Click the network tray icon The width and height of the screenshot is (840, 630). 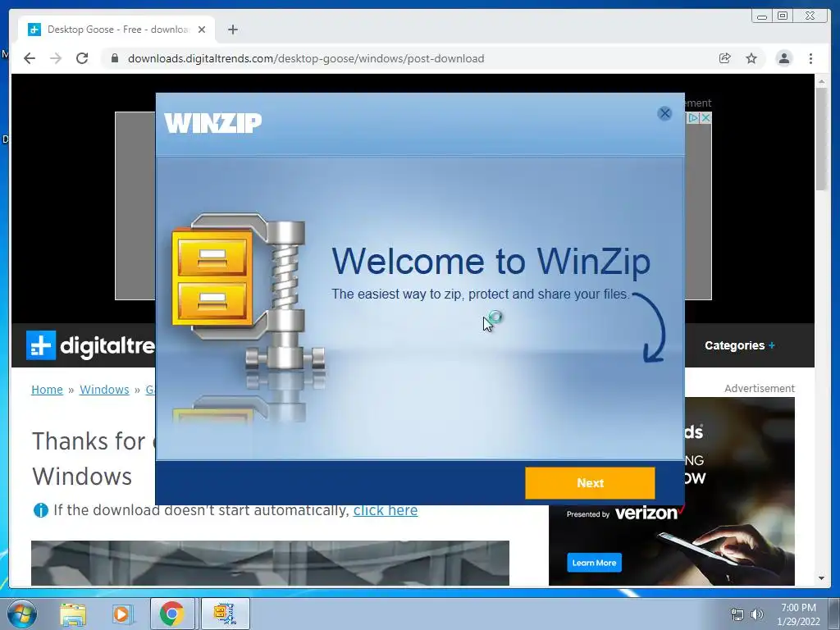(x=737, y=614)
